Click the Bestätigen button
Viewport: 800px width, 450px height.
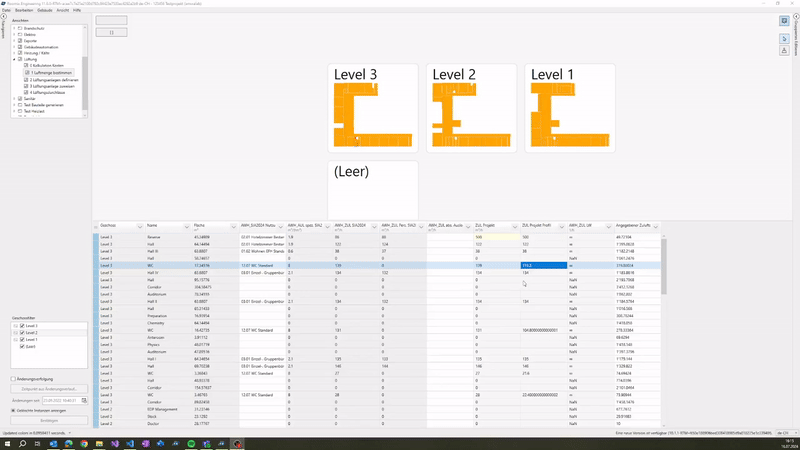pos(48,421)
